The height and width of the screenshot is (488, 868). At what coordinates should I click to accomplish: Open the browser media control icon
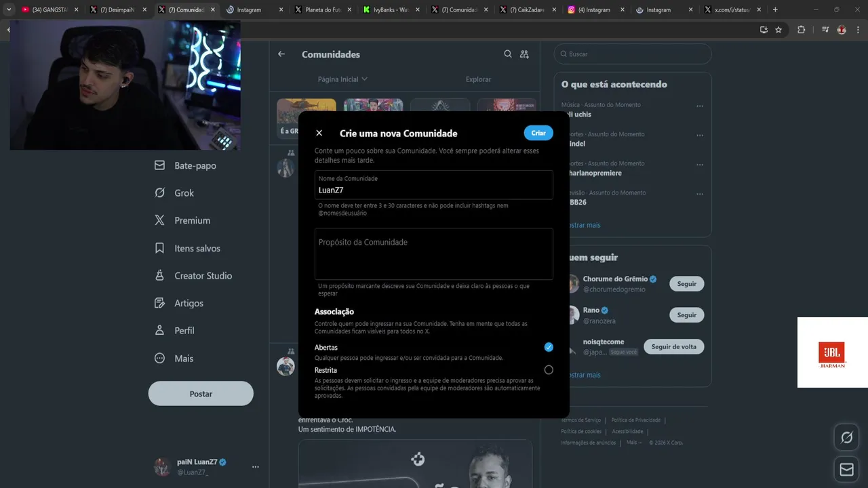click(x=825, y=30)
